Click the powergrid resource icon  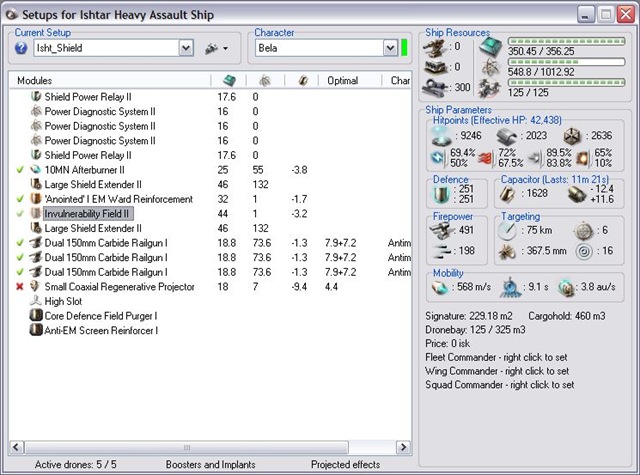pos(490,67)
